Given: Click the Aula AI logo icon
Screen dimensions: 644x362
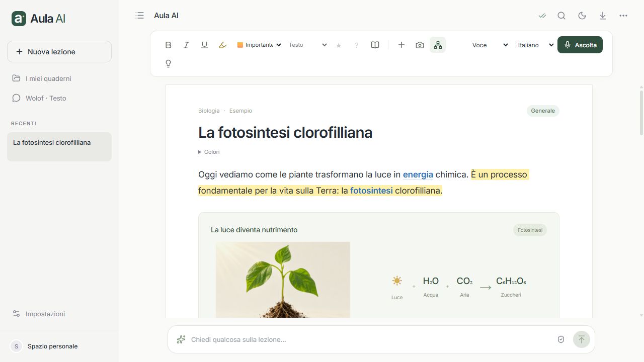Looking at the screenshot, I should (19, 19).
